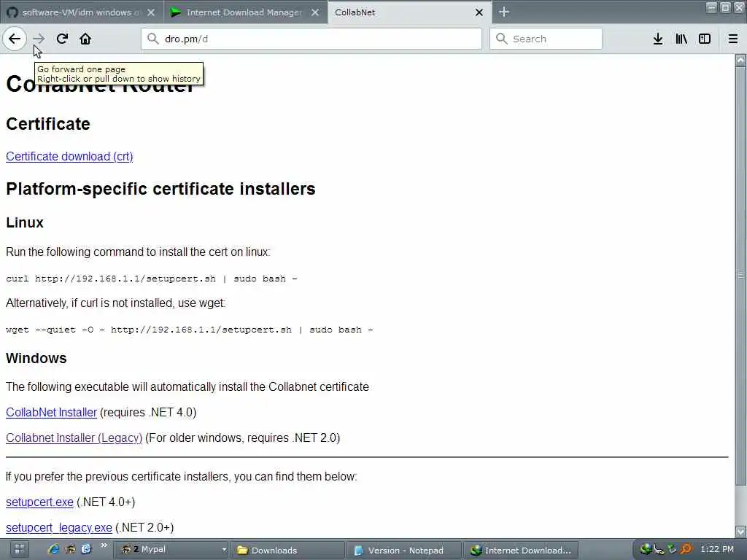747x560 pixels.
Task: Switch to Version - Notepad window
Action: 404,550
